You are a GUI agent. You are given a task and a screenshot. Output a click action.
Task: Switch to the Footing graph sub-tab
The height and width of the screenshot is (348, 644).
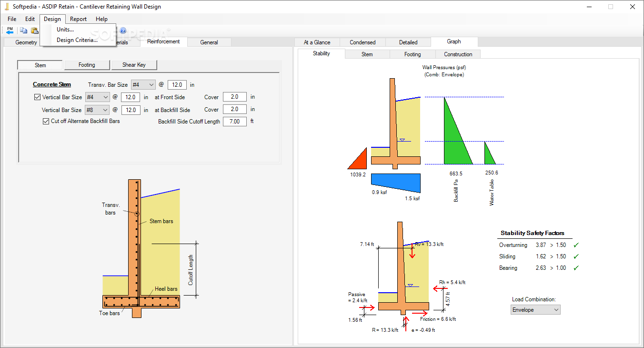point(413,54)
